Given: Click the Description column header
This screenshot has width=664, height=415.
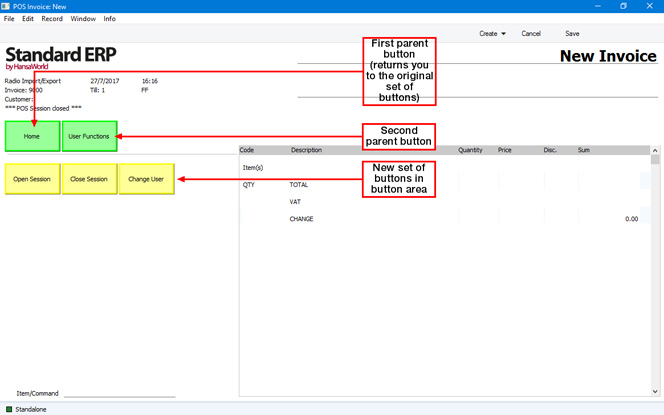Looking at the screenshot, I should click(x=306, y=150).
